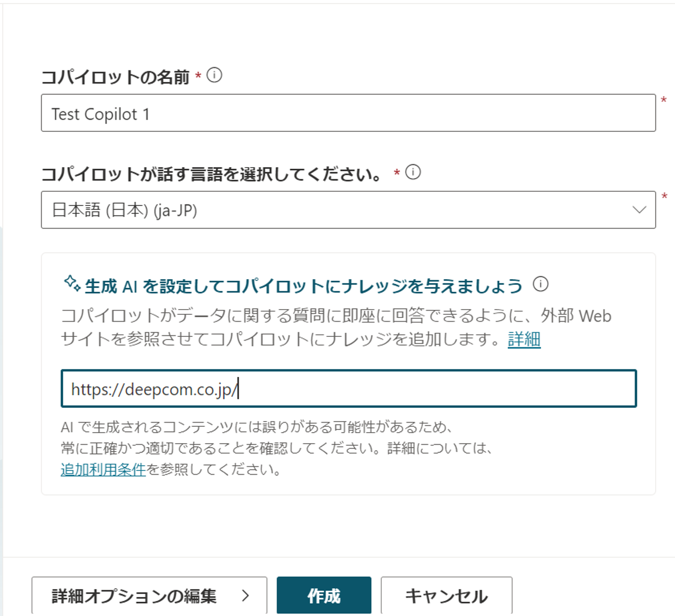Click the コパイロットの名前 label text

(115, 77)
